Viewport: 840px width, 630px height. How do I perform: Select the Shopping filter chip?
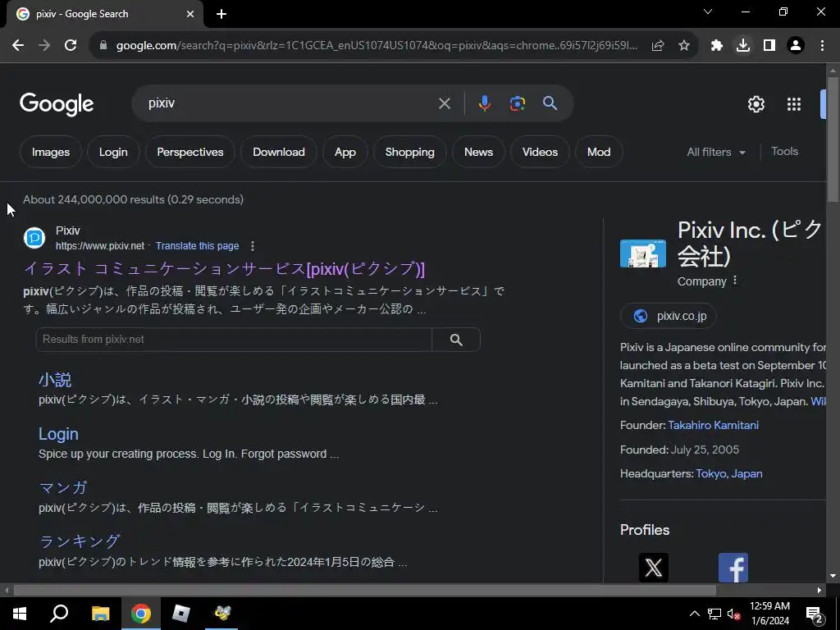410,152
